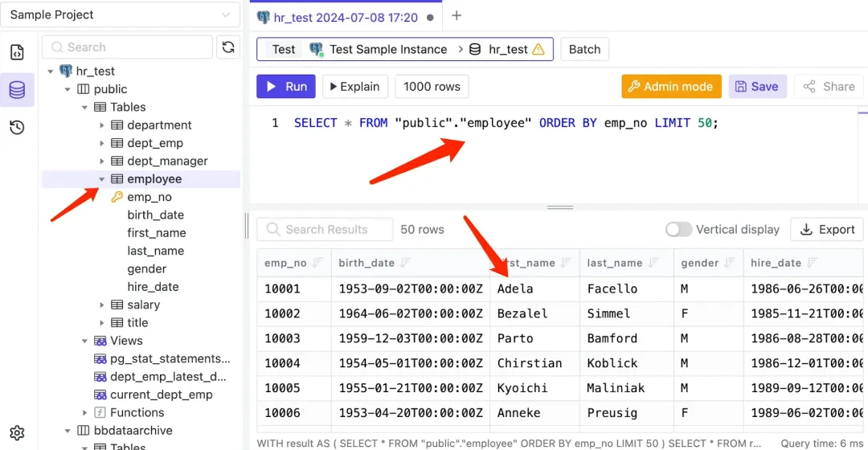This screenshot has width=868, height=450.
Task: Expand the dept_emp table node
Action: 102,143
